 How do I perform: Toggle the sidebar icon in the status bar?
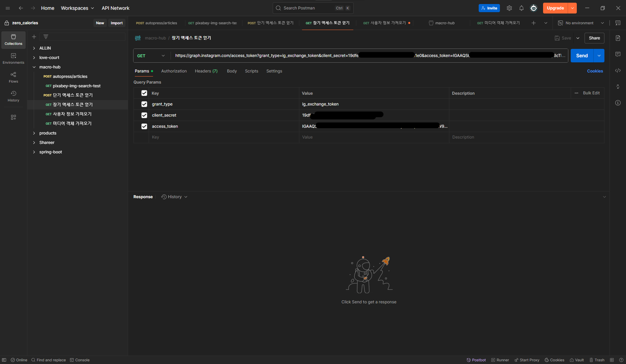(4, 360)
